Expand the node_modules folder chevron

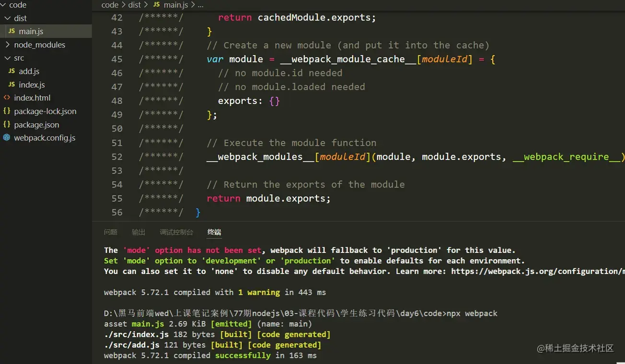(7, 45)
